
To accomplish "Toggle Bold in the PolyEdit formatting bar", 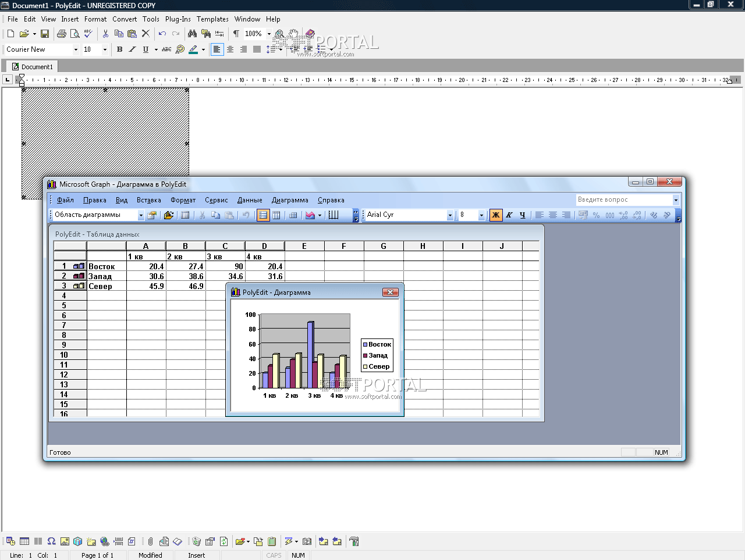I will 119,49.
